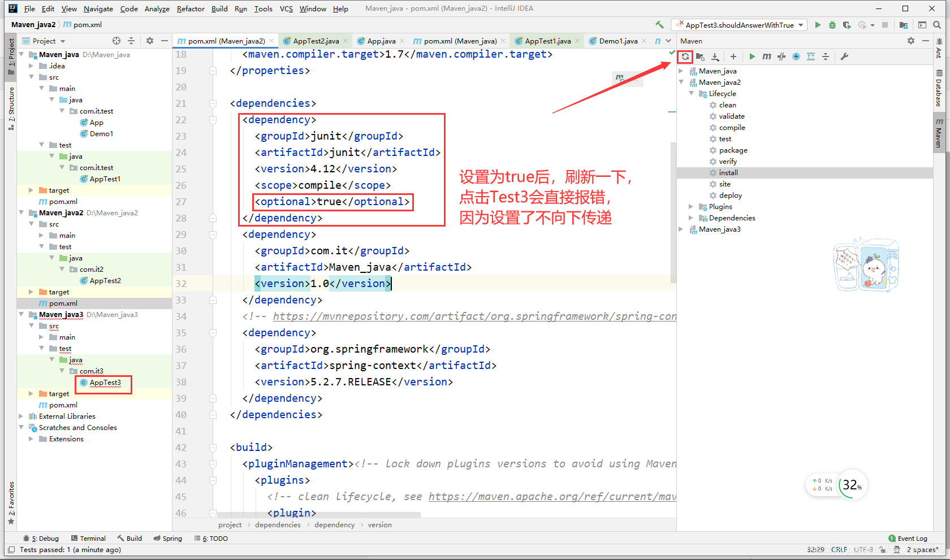Click Locate file crosshair icon in Project panel
The width and height of the screenshot is (950, 560).
click(116, 41)
